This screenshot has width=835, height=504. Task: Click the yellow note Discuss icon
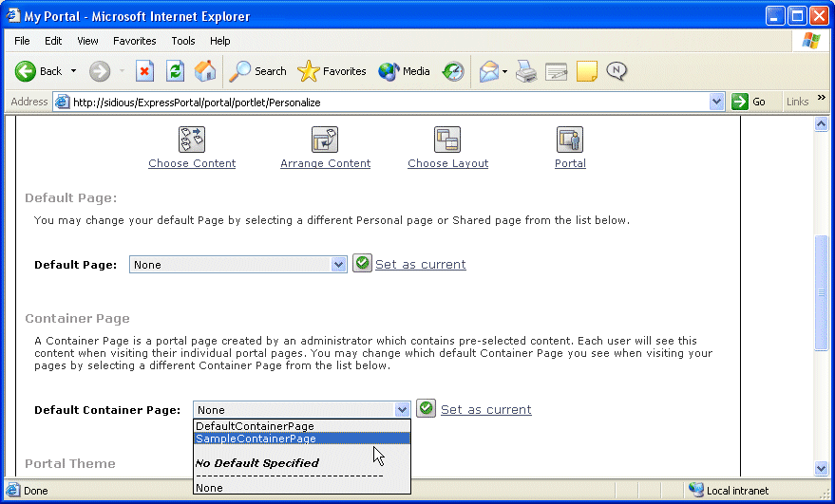click(x=587, y=71)
